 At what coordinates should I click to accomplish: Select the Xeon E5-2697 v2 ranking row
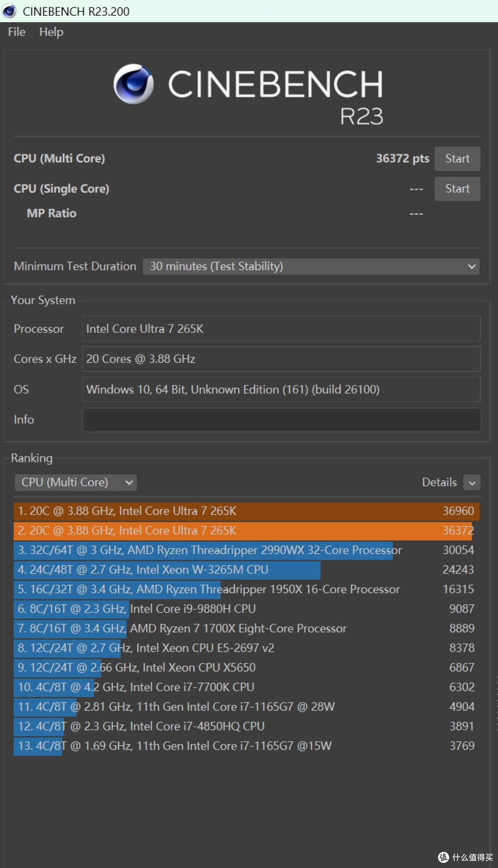click(247, 648)
